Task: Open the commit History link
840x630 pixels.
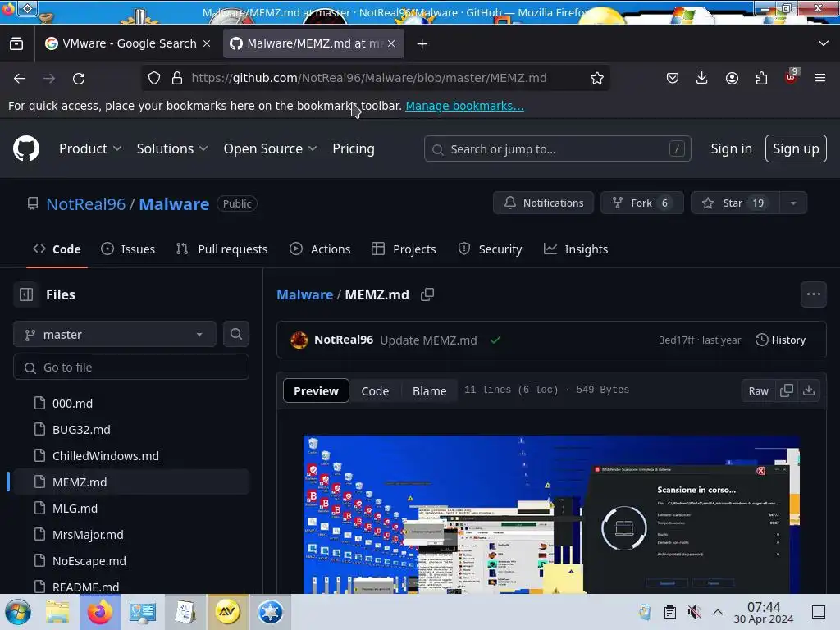Action: pos(781,340)
